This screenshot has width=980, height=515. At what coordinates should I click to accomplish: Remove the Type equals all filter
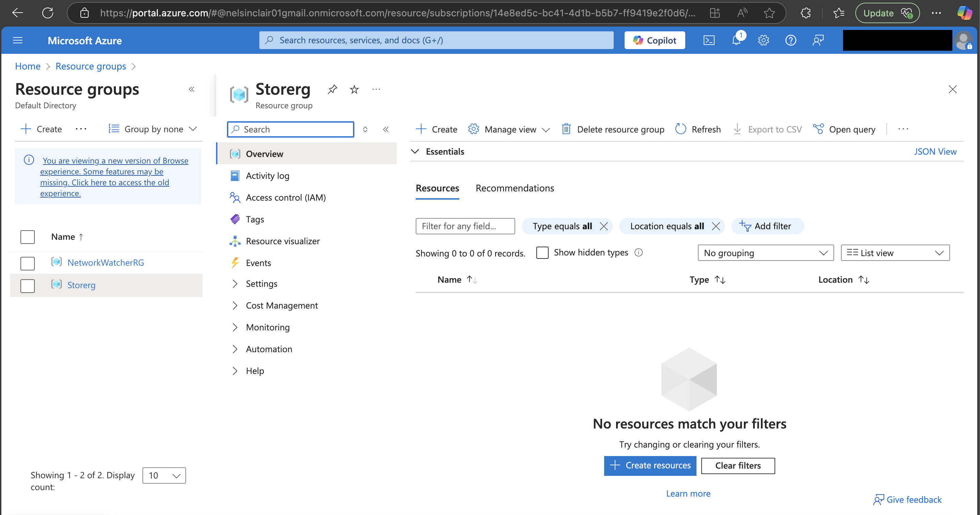click(x=604, y=226)
